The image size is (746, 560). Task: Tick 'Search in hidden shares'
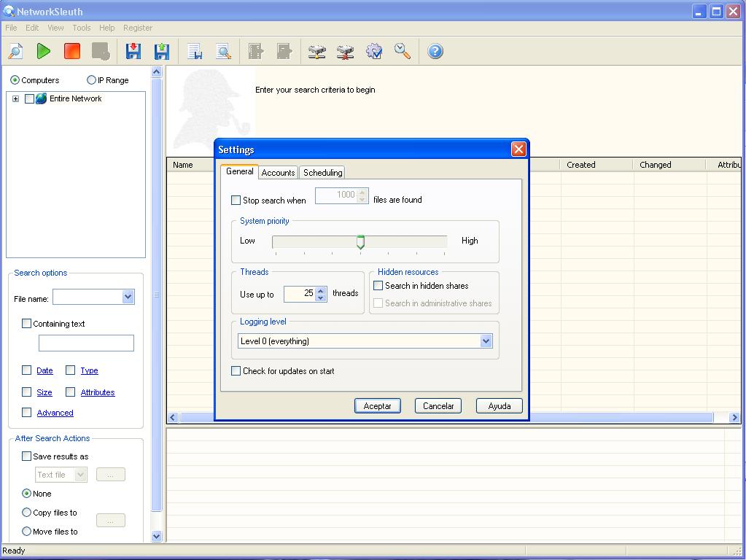click(378, 286)
